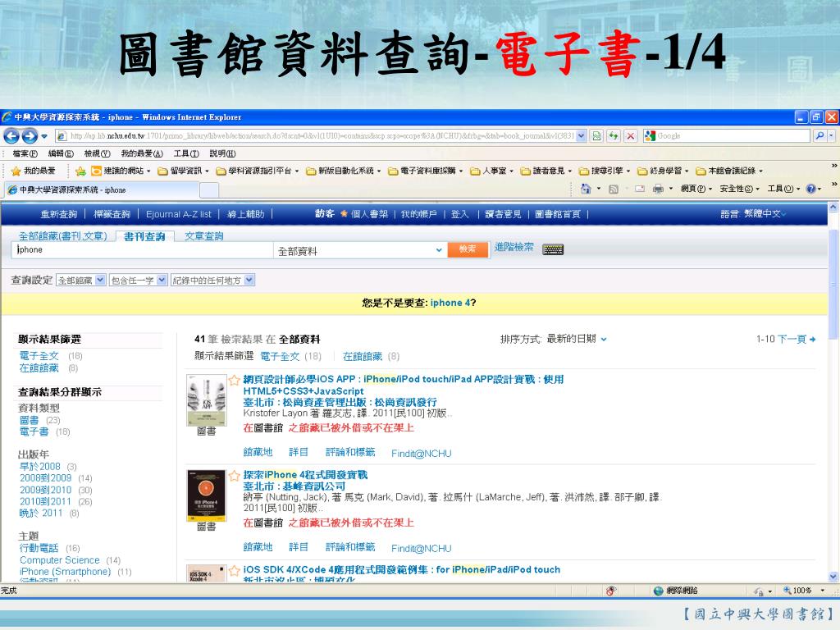The height and width of the screenshot is (630, 840).
Task: Open the 包含任一字 dropdown
Action: [138, 281]
